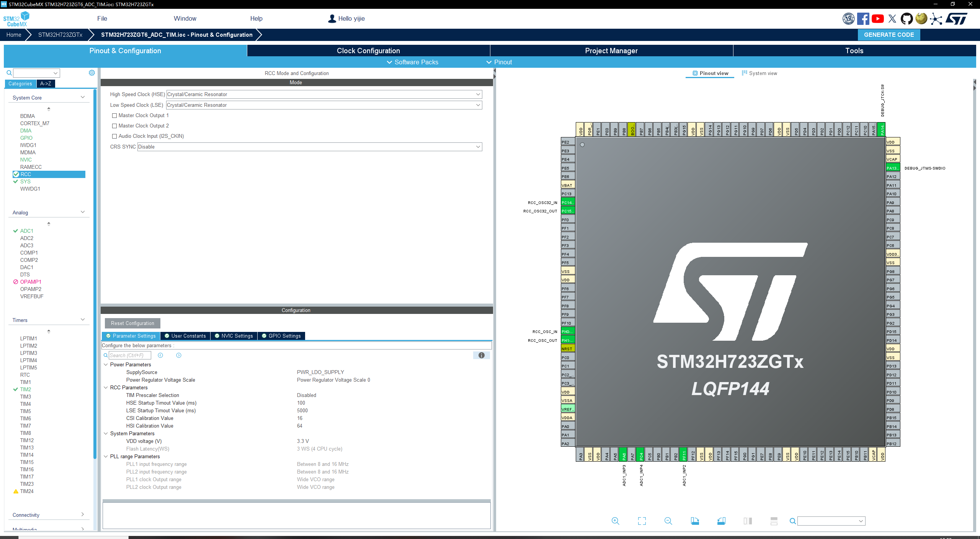
Task: Go to Home breadcrumb
Action: (x=14, y=34)
